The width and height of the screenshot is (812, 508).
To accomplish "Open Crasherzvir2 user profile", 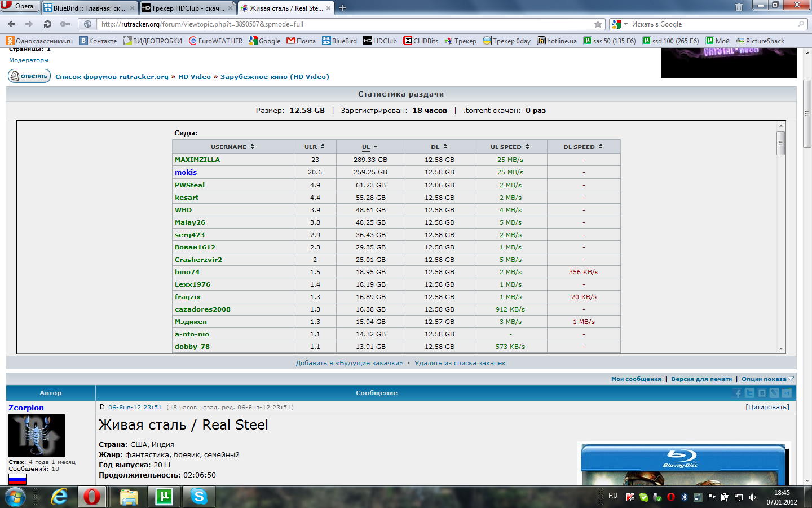I will [x=198, y=259].
